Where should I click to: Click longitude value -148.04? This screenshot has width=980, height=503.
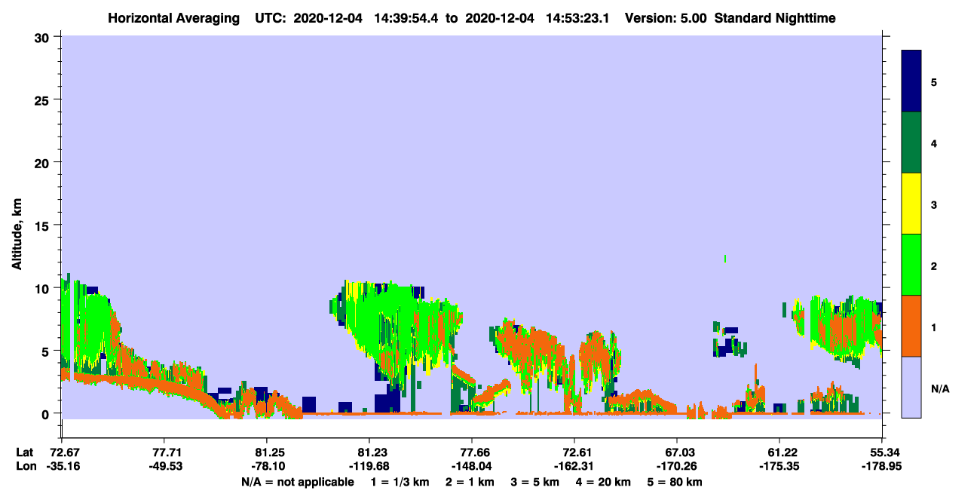point(472,466)
